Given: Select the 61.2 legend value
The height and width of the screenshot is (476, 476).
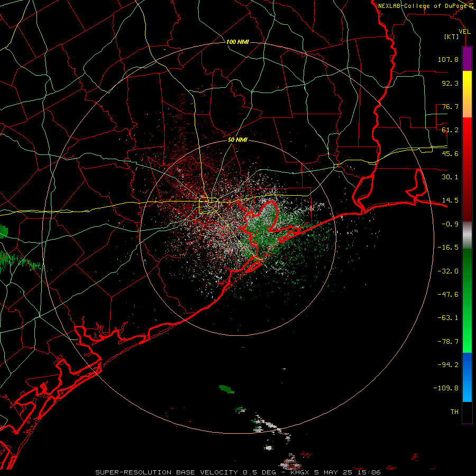Looking at the screenshot, I should coord(450,130).
